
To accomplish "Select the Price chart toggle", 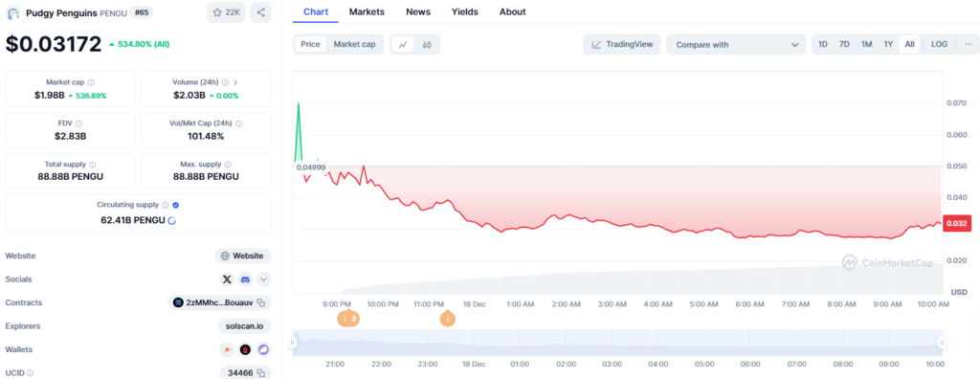I will pos(311,44).
